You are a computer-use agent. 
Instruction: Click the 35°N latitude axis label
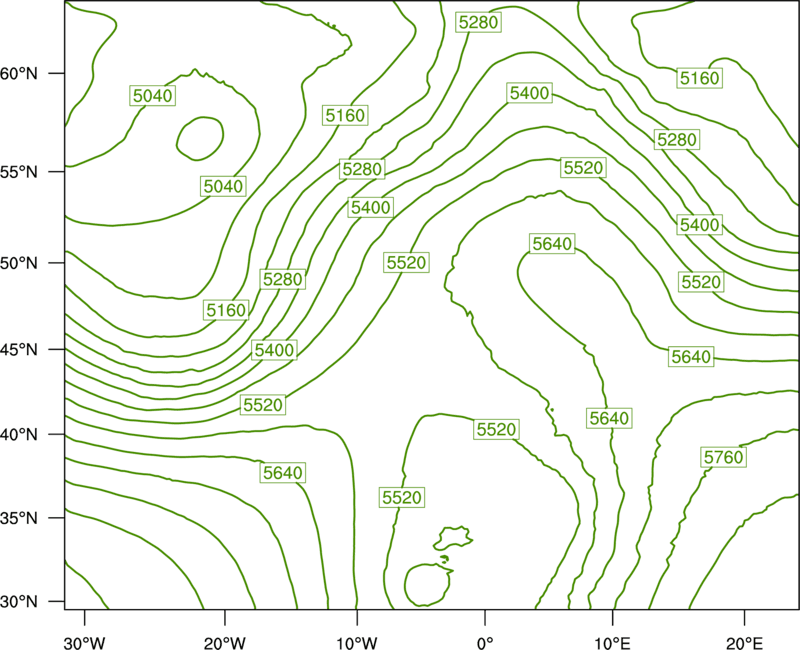pyautogui.click(x=19, y=518)
